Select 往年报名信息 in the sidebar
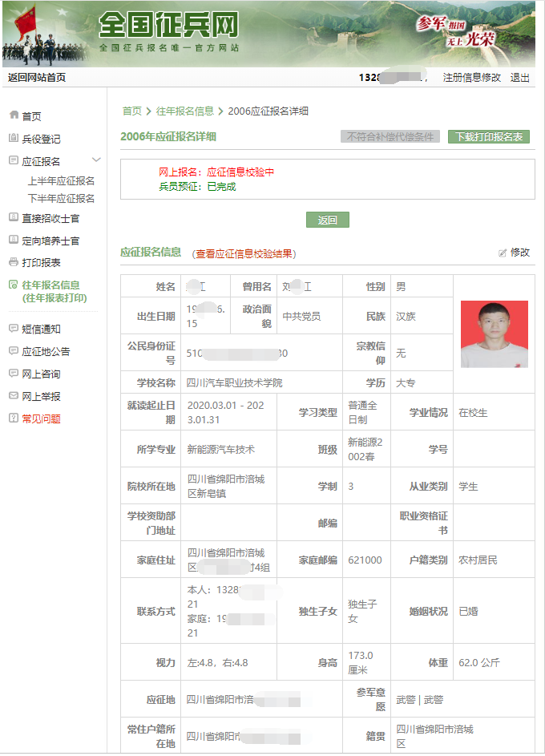The image size is (545, 756). click(x=50, y=285)
